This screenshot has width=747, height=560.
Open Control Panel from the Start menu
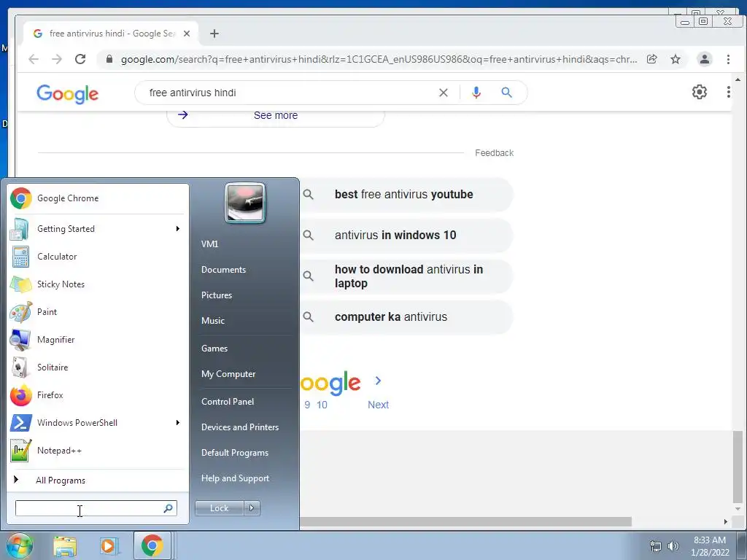click(228, 402)
